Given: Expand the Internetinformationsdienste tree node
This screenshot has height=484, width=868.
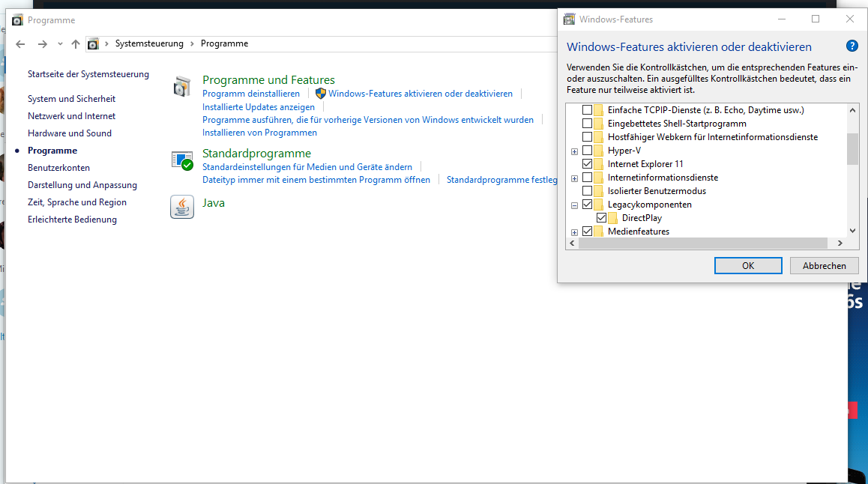Looking at the screenshot, I should click(575, 178).
